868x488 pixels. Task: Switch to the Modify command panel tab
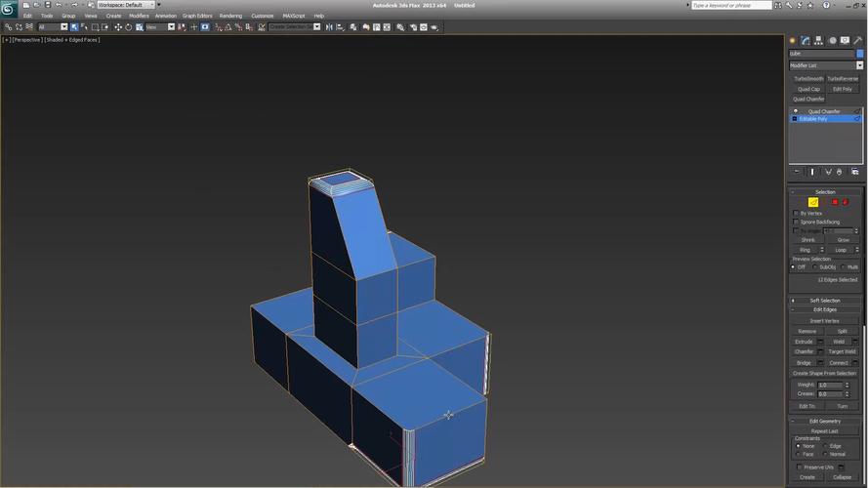[806, 40]
